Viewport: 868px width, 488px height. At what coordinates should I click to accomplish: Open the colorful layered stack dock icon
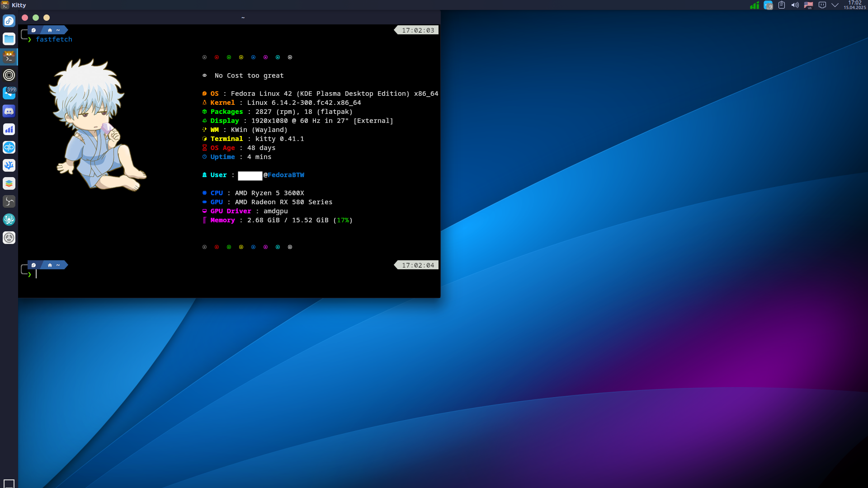click(x=9, y=183)
